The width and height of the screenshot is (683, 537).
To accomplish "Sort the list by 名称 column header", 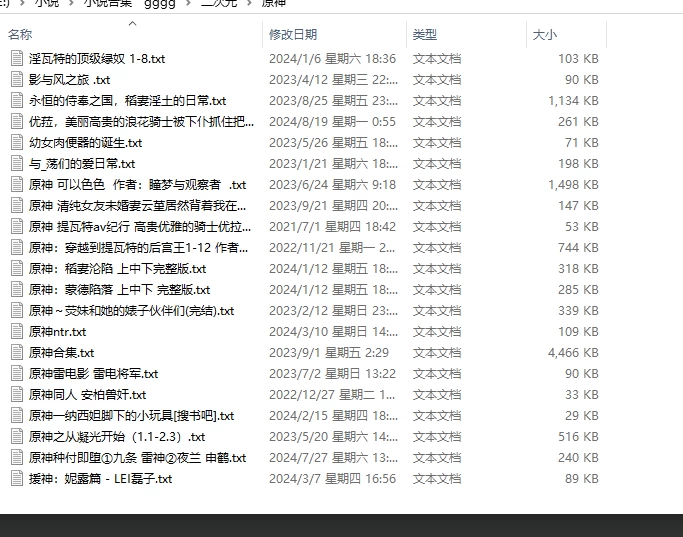I will click(x=20, y=34).
